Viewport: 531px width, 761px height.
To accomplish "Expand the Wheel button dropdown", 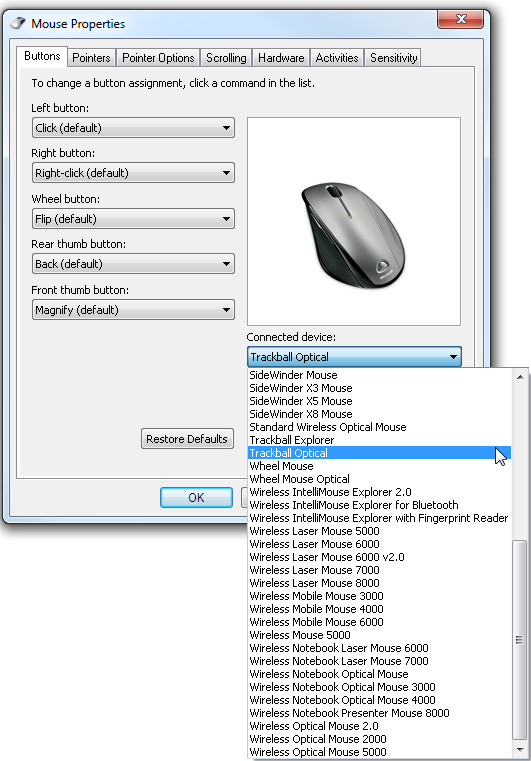I will pos(133,219).
